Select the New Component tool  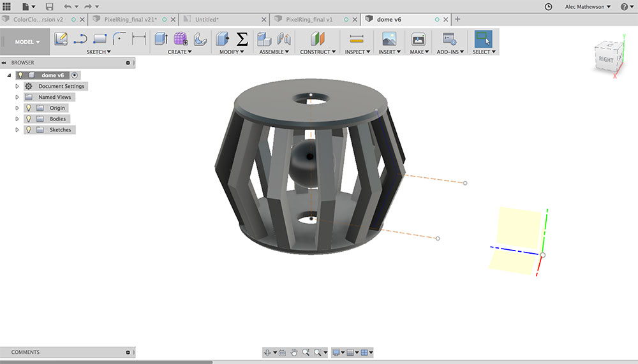coord(264,39)
